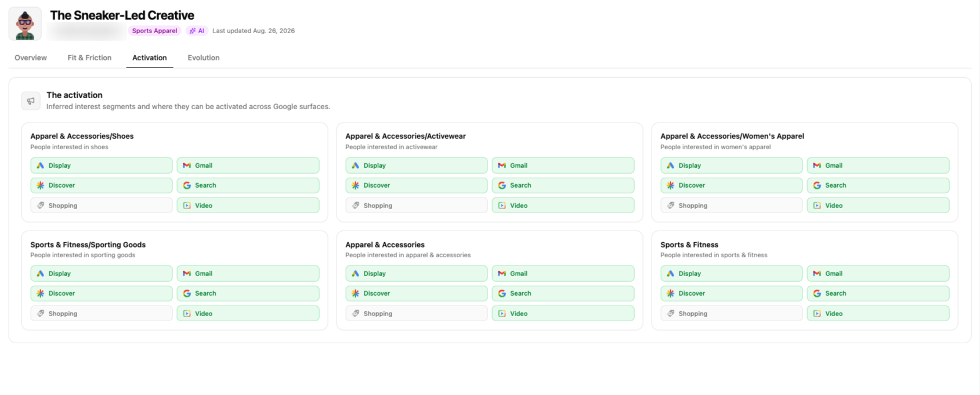
Task: Select the Activation tab
Action: click(x=150, y=58)
